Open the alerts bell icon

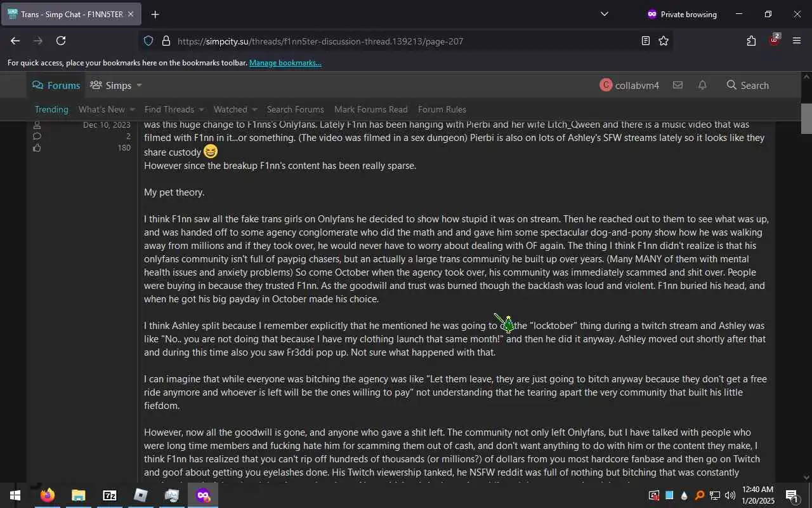click(702, 85)
